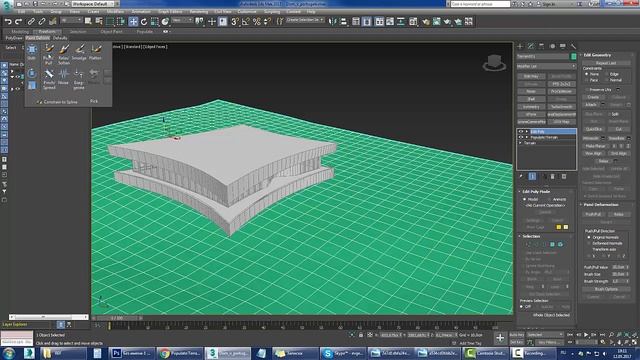Screen dimensions: 640x360
Task: Open the Hierarchy command panel tab
Action: (x=542, y=46)
